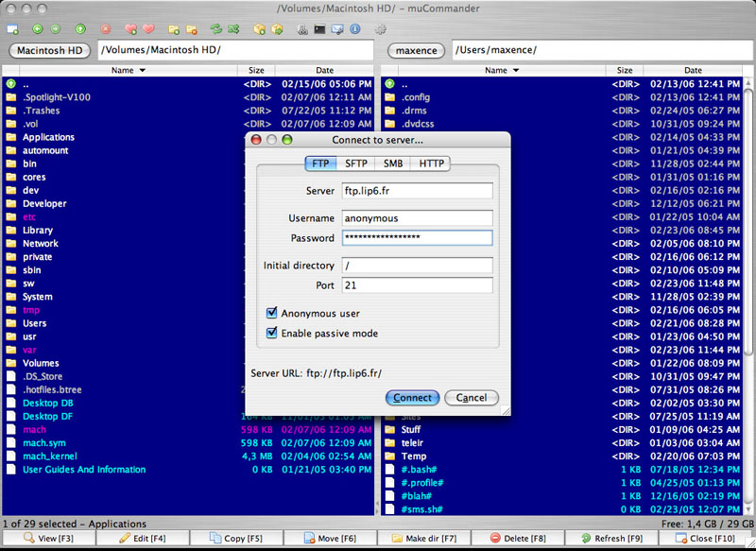Viewport: 756px width, 551px height.
Task: Click the Port input field
Action: click(x=417, y=284)
